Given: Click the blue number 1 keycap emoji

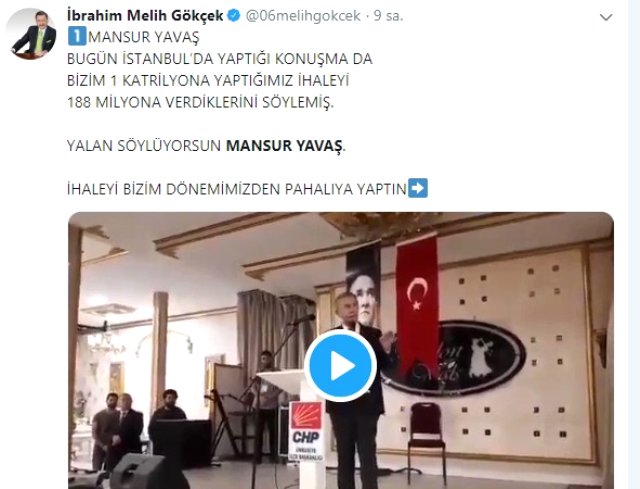Looking at the screenshot, I should [77, 37].
